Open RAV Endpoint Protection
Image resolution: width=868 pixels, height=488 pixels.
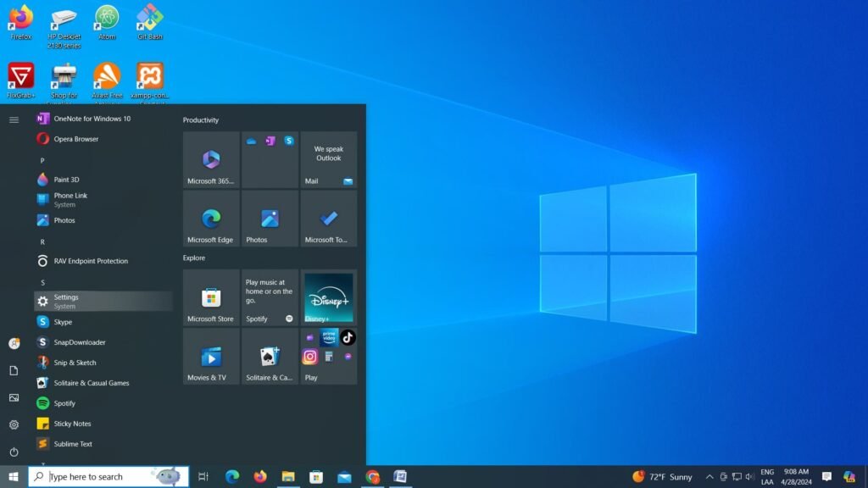(103, 261)
